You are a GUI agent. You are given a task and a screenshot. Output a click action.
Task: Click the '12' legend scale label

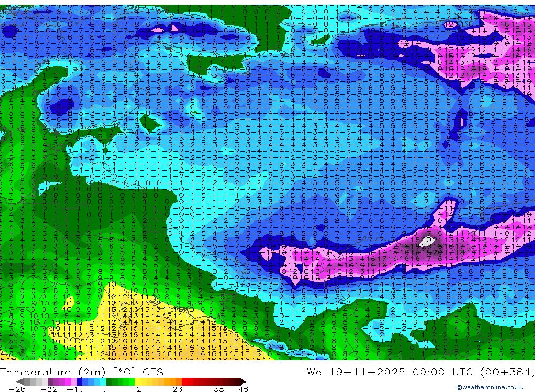point(136,389)
